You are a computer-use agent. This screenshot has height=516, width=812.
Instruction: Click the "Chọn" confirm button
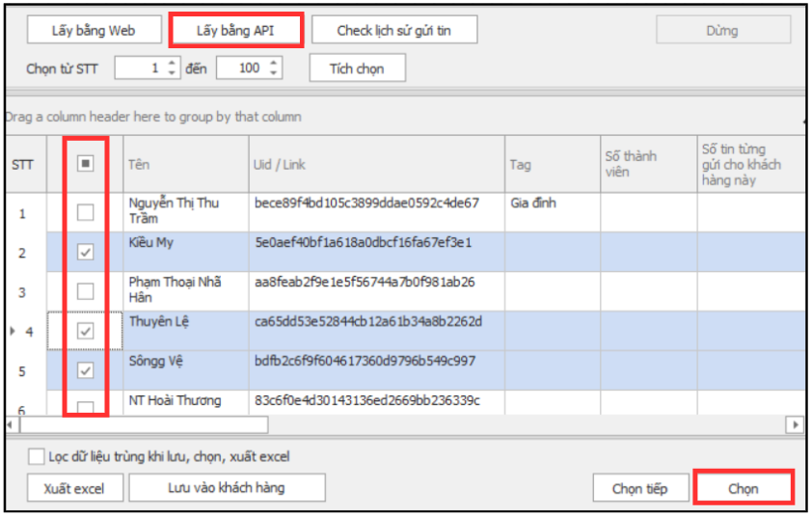[744, 488]
